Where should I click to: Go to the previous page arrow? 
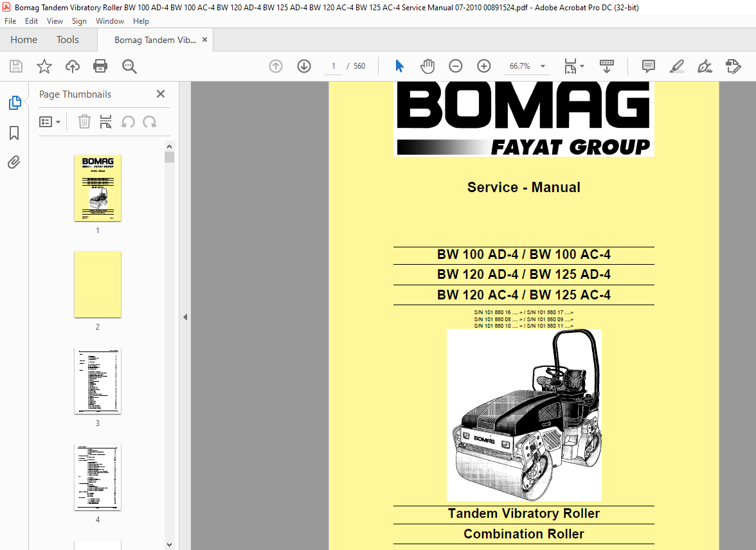pyautogui.click(x=276, y=66)
